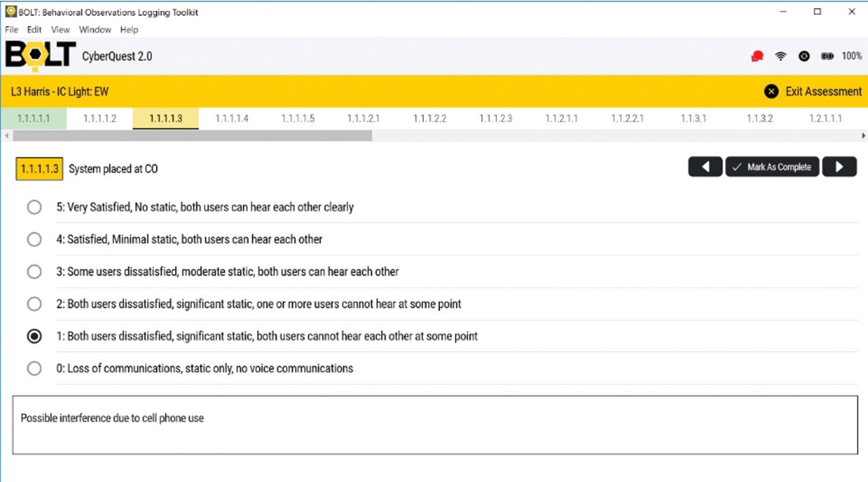868x482 pixels.
Task: Open the Window menu
Action: (x=95, y=30)
